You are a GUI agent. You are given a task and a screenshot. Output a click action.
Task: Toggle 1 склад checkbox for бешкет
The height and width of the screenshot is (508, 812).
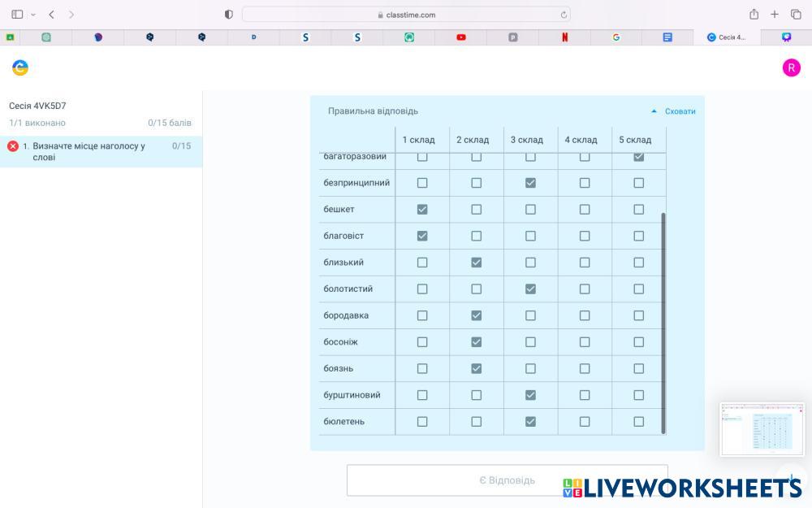(422, 210)
